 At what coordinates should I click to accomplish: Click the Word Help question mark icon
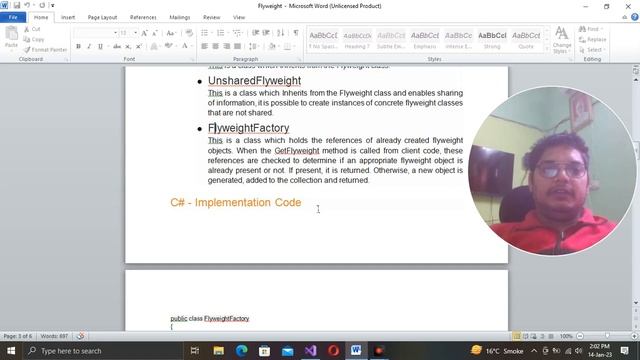click(x=635, y=17)
